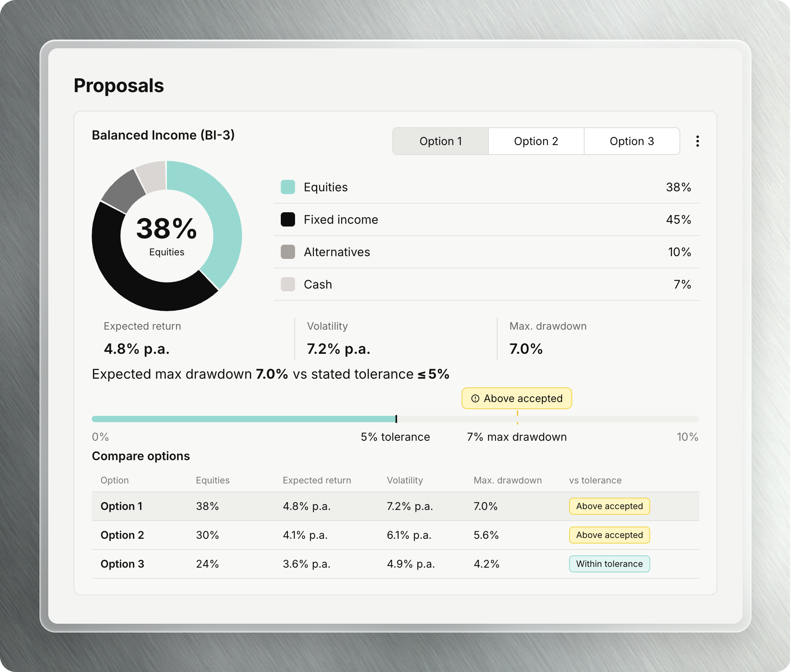Click the Alternatives legend label
The height and width of the screenshot is (672, 791).
337,252
